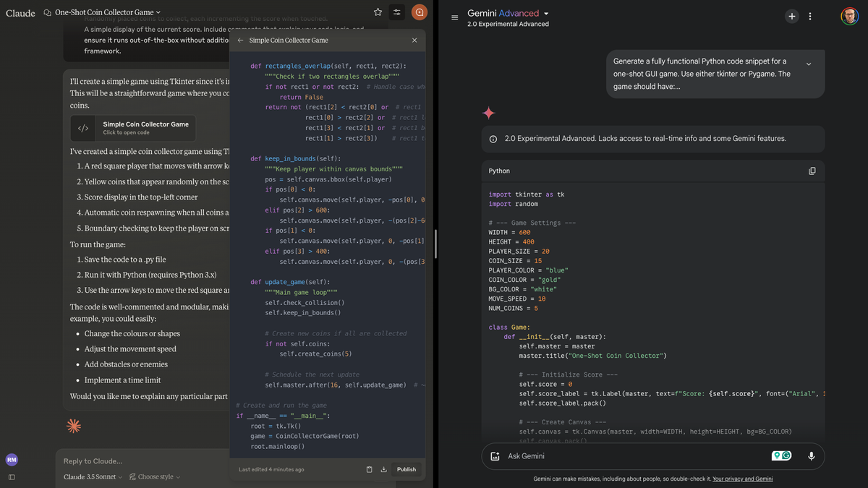The image size is (868, 488).
Task: Click the Publish button
Action: (x=407, y=469)
